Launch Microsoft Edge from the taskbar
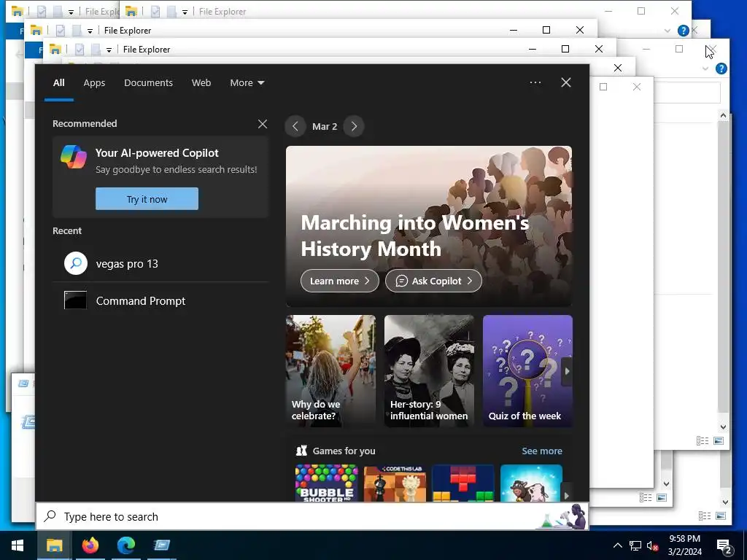747x560 pixels. 126,545
